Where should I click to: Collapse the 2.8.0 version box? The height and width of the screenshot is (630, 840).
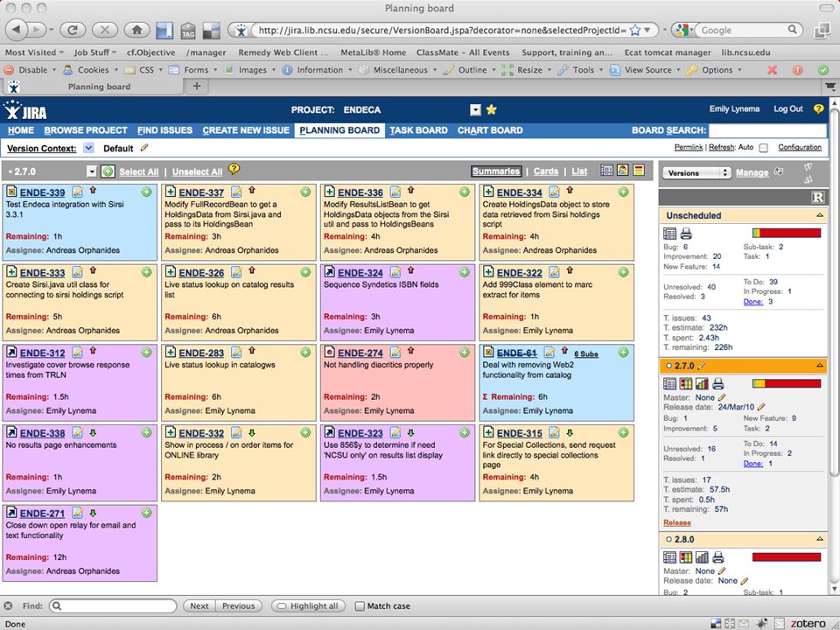coord(820,539)
